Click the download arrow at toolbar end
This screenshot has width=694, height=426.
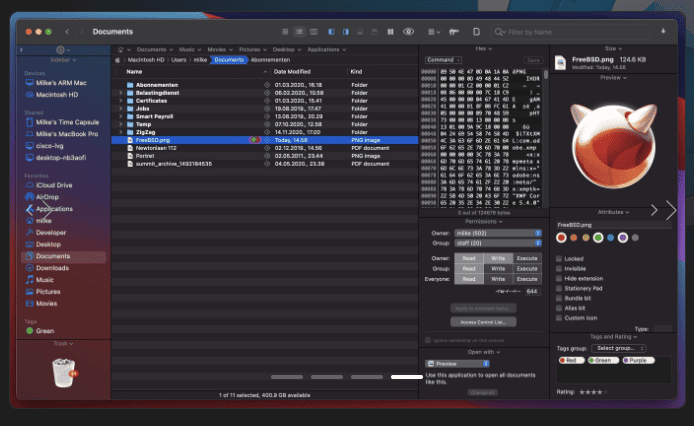(x=663, y=31)
